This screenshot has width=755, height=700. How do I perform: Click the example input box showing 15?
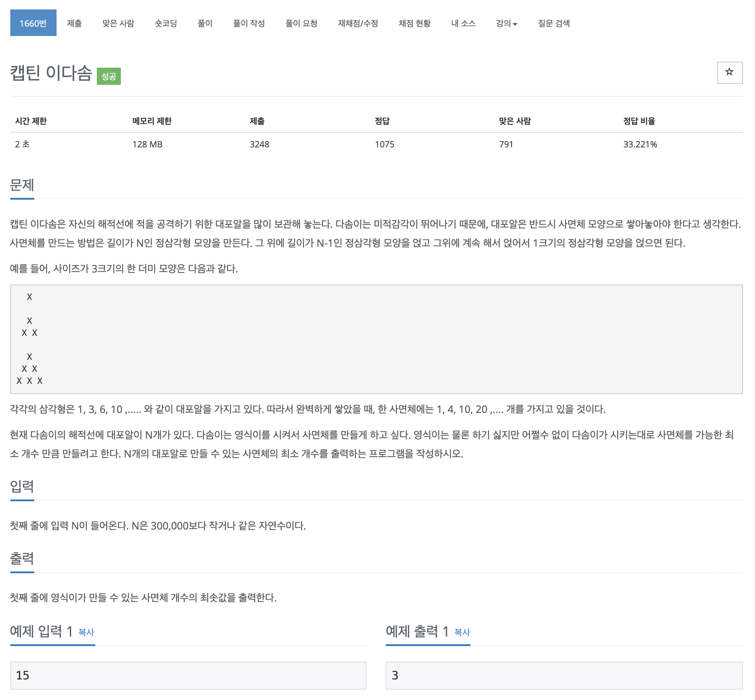189,676
